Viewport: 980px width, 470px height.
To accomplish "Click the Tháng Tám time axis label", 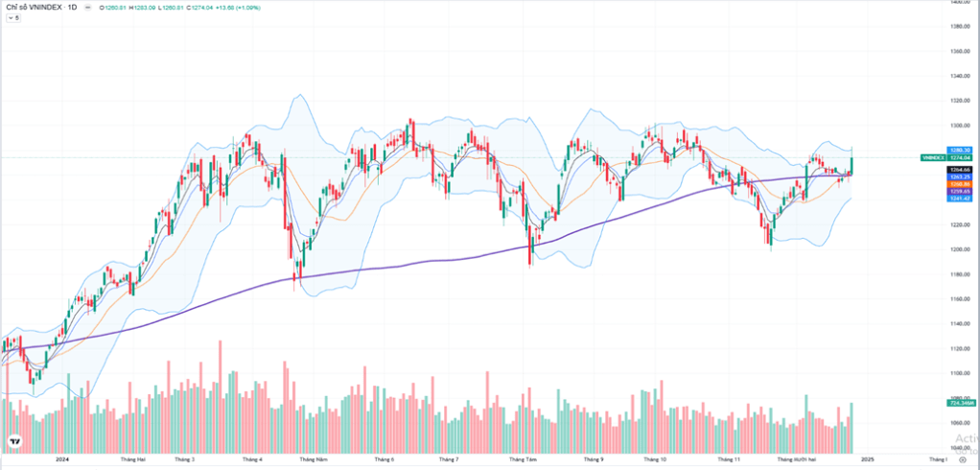I will (523, 459).
